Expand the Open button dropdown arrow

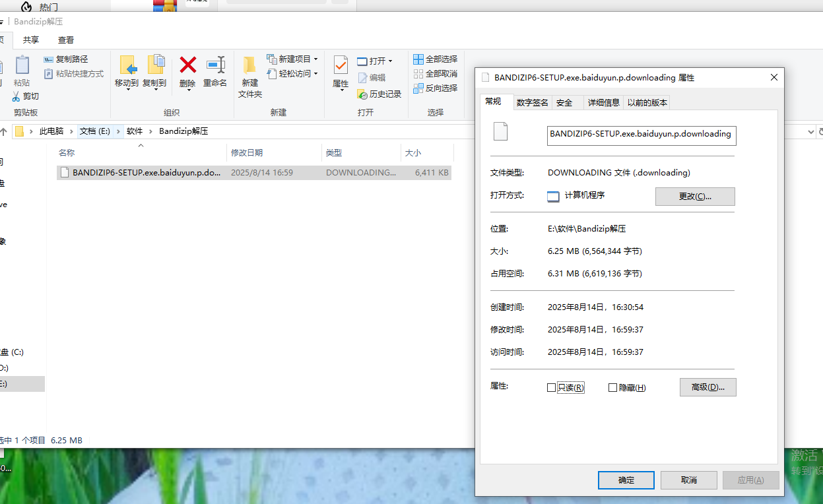[390, 61]
